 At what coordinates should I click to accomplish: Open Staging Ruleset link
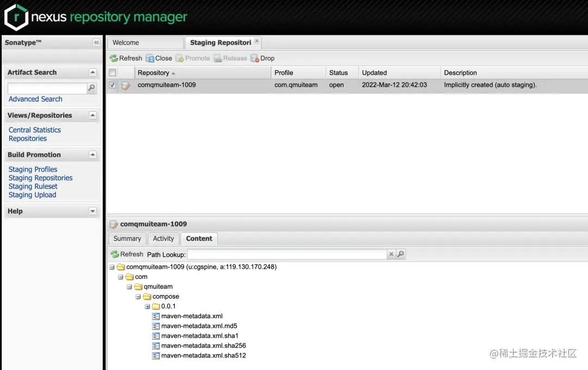tap(33, 186)
